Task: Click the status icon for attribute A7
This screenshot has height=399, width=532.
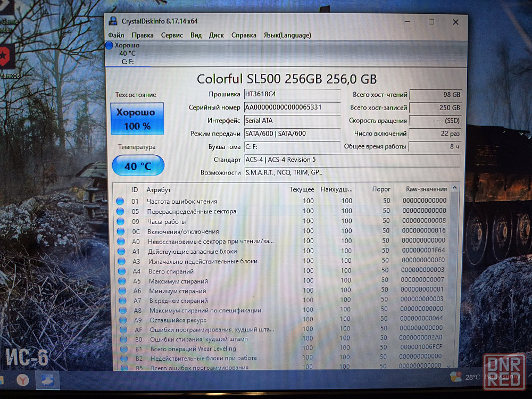Action: 122,301
